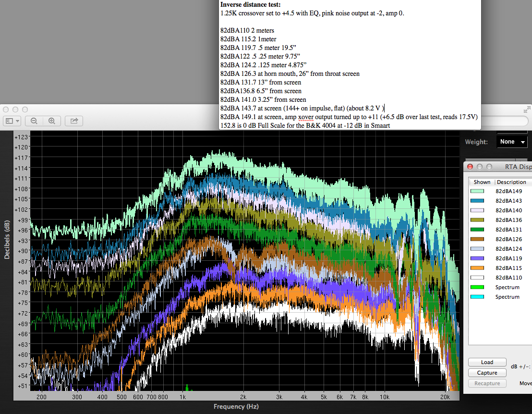
Task: Click the 1k frequency axis tick label
Action: point(182,397)
